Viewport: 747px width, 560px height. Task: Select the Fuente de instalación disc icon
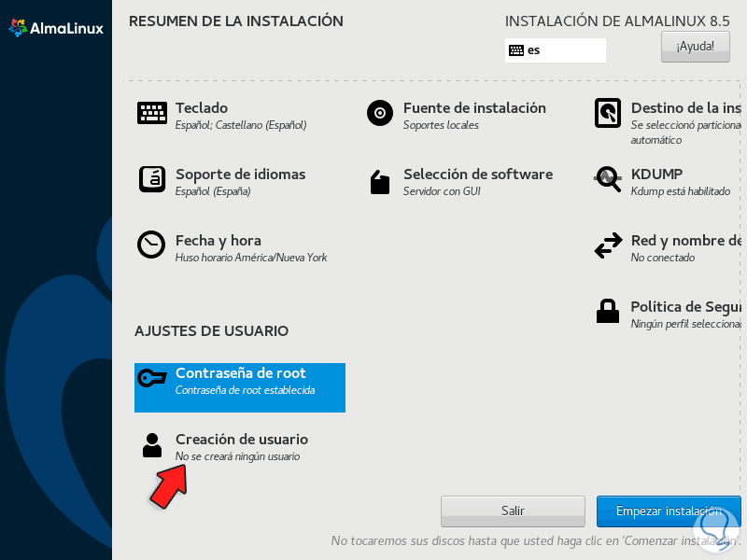380,113
